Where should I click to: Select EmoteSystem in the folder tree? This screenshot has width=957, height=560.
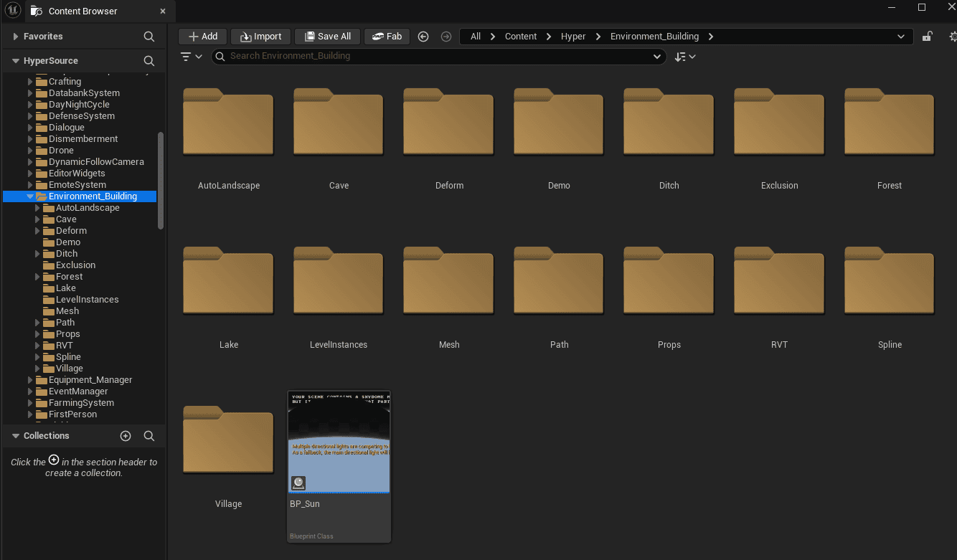click(77, 185)
